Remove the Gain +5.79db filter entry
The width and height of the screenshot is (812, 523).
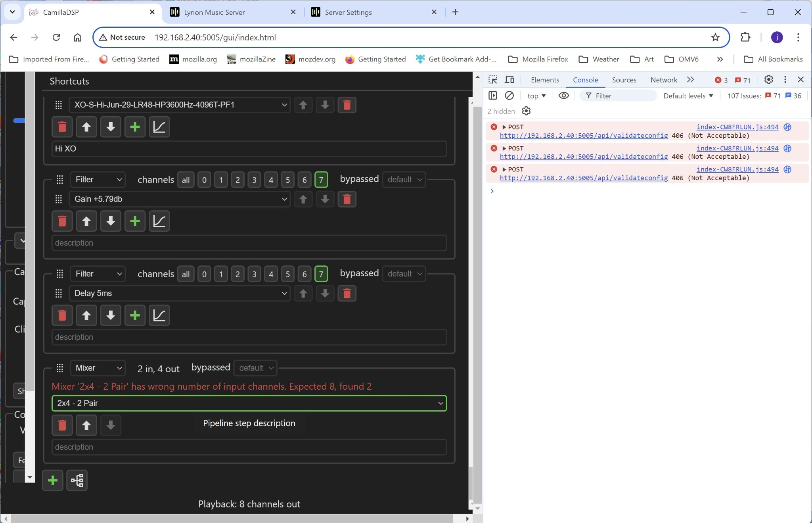pyautogui.click(x=347, y=199)
